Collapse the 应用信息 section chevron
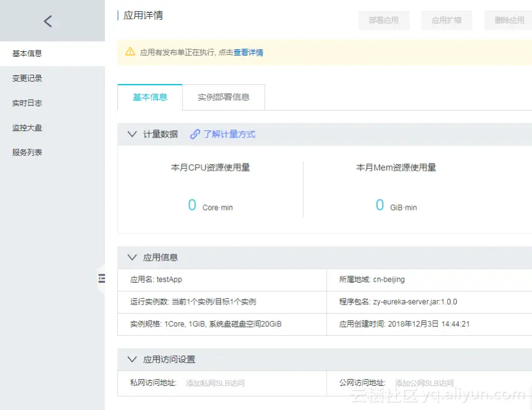The image size is (532, 410). click(132, 257)
